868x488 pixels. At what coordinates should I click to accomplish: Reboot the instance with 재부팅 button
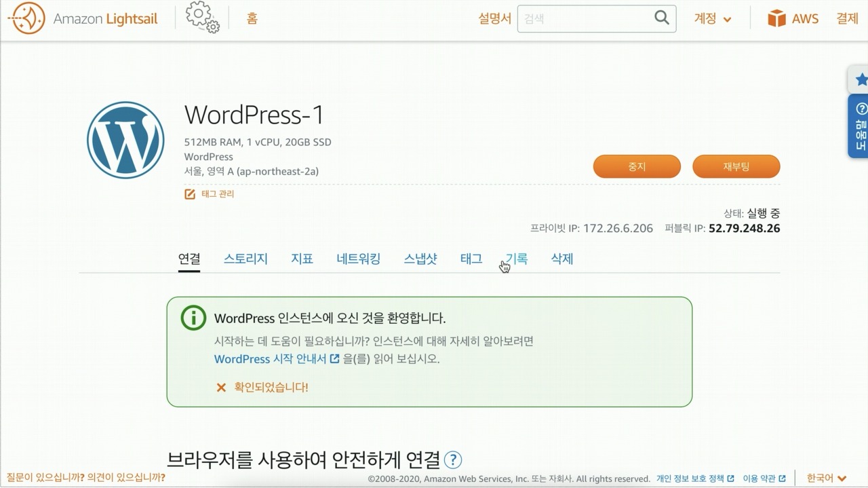pos(736,166)
